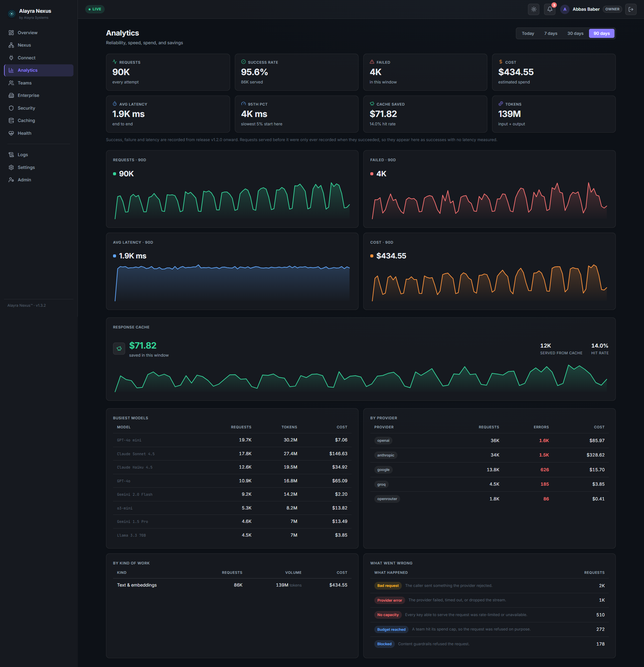Click the red Failed 4K legend dot
This screenshot has width=644, height=667.
pos(372,174)
